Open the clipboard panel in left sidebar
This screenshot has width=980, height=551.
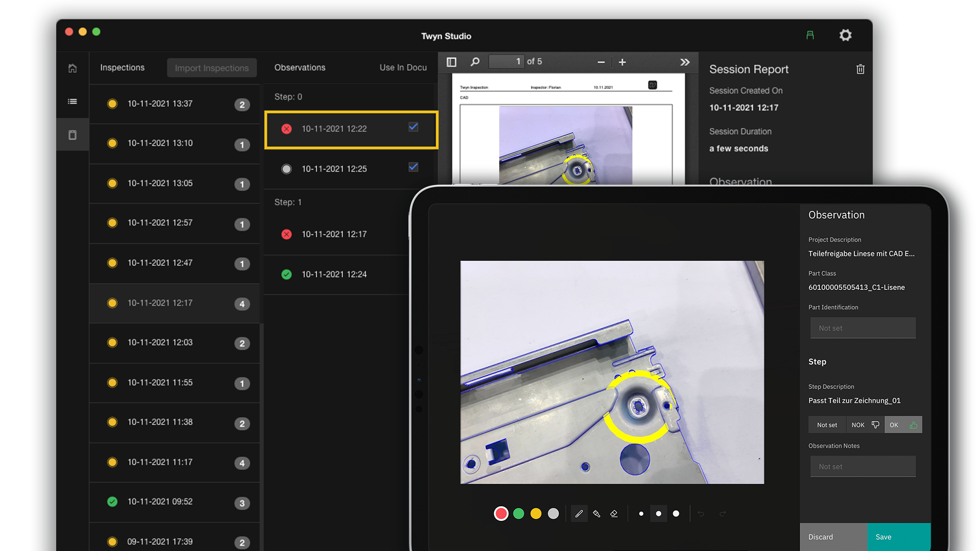click(72, 134)
